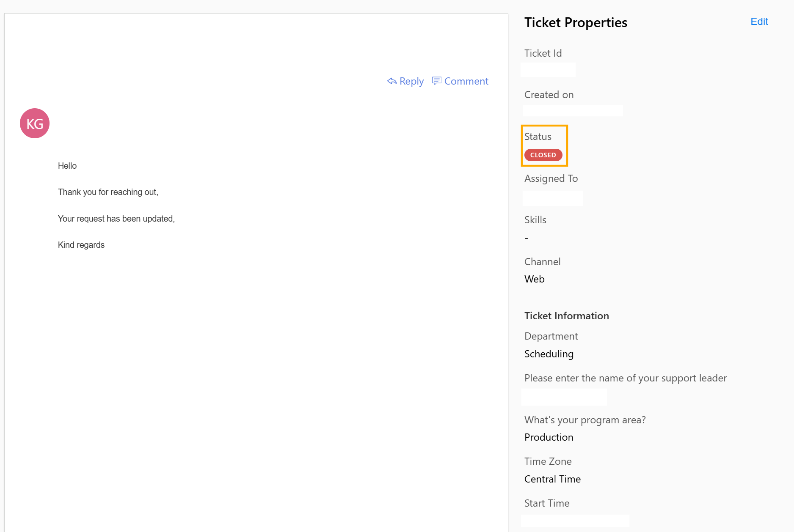Click the Ticket Properties heading

576,22
